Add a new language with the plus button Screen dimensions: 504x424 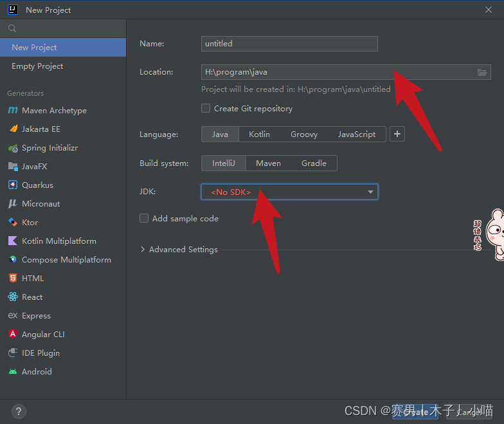pos(397,134)
